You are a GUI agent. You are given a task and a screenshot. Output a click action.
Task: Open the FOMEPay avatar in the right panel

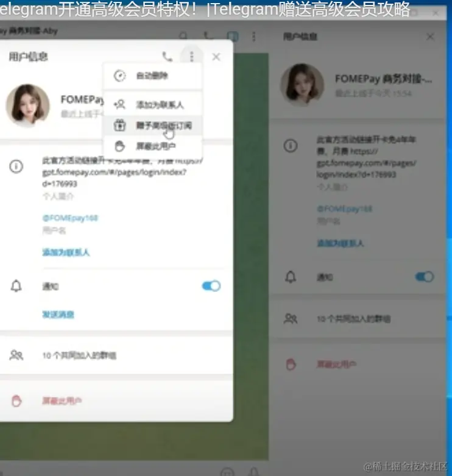(302, 84)
